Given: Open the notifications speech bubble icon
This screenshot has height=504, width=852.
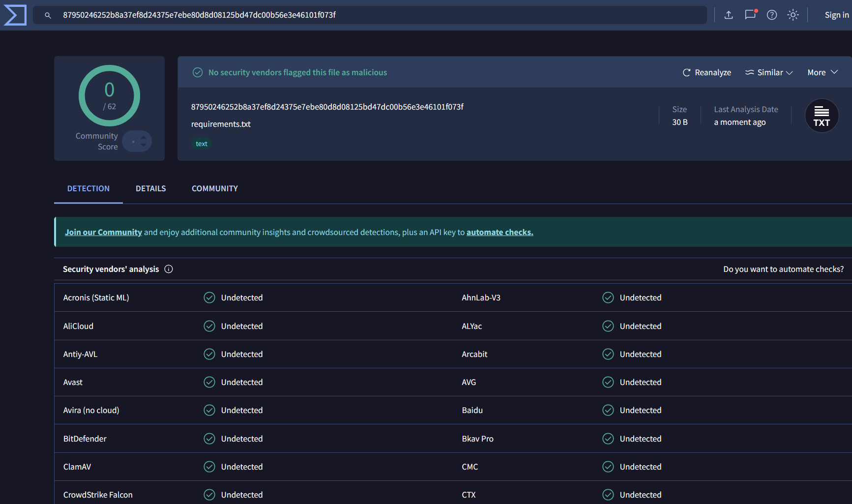Looking at the screenshot, I should [750, 15].
